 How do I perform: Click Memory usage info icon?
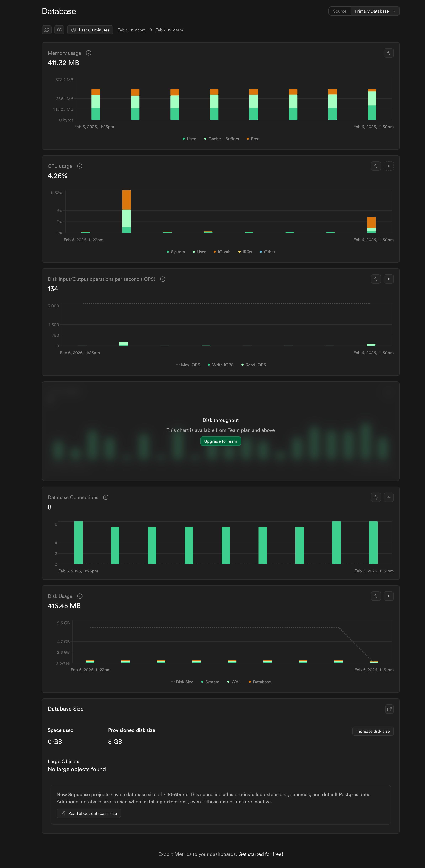point(89,53)
